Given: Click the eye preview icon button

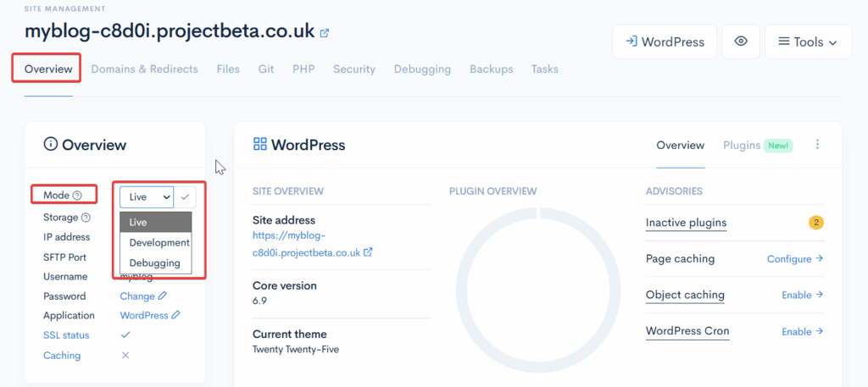Looking at the screenshot, I should pyautogui.click(x=741, y=41).
